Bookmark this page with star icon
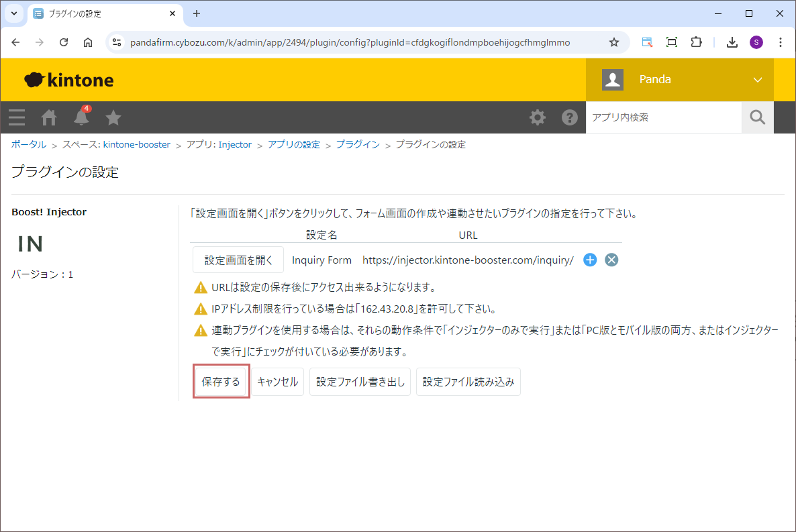This screenshot has width=796, height=532. [x=613, y=42]
